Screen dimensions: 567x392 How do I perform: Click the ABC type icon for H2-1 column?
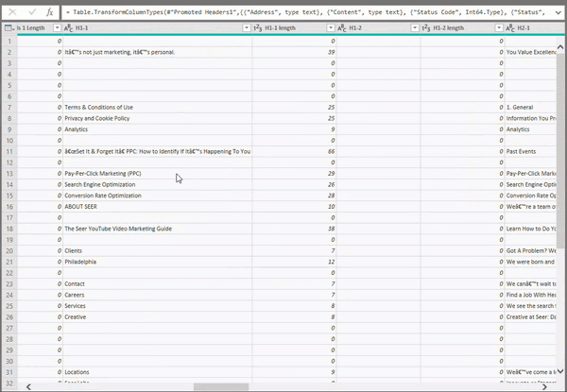509,29
